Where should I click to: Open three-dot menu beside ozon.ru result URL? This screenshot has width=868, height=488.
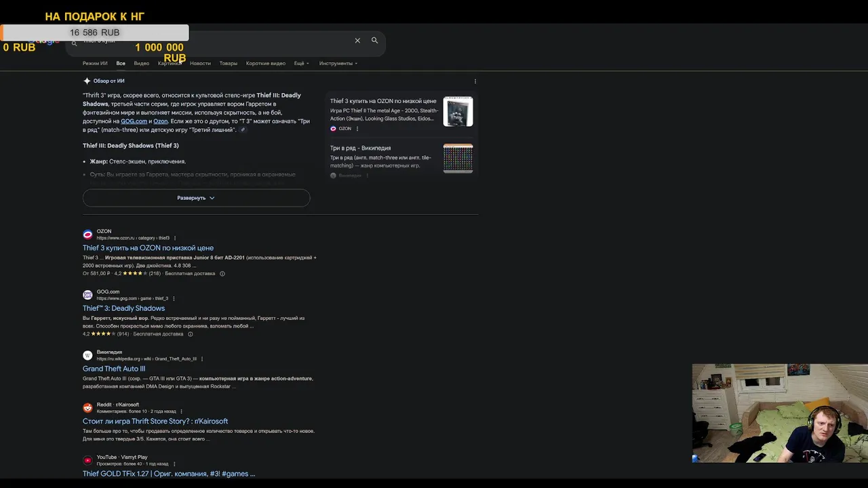point(175,239)
